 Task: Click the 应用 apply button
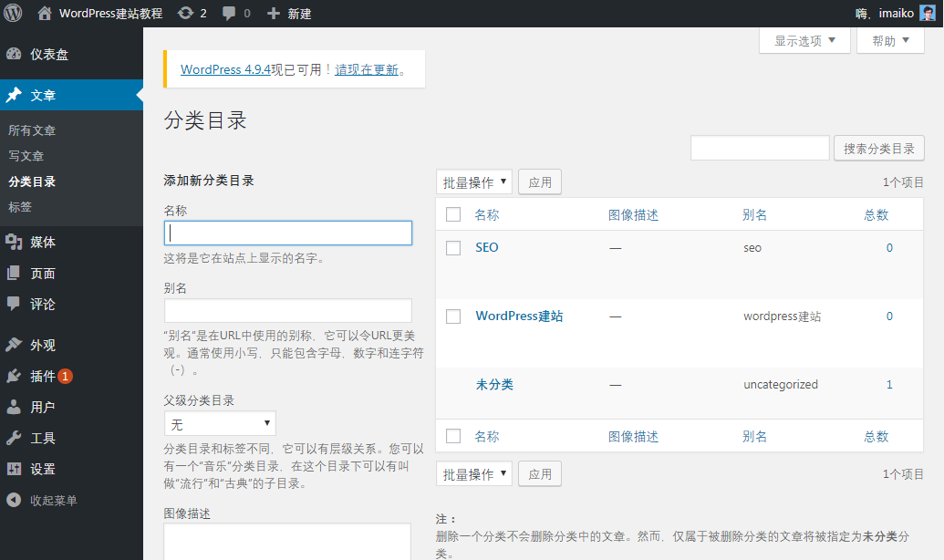(x=539, y=181)
